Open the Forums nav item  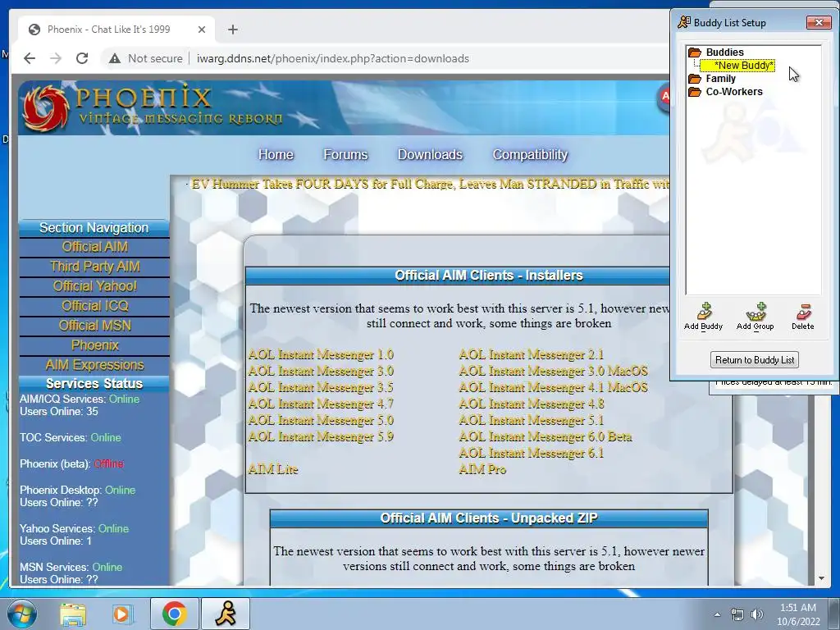coord(345,155)
